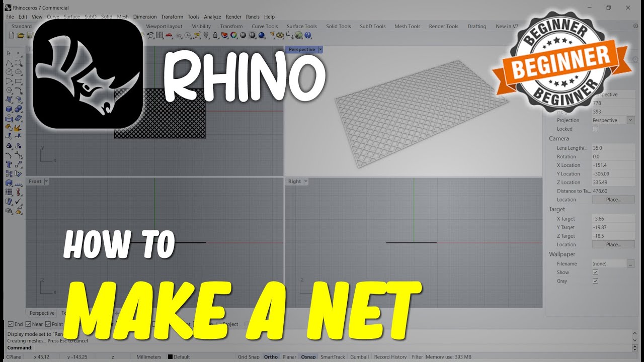Click the camera Location Place... button
The height and width of the screenshot is (362, 644).
click(613, 200)
